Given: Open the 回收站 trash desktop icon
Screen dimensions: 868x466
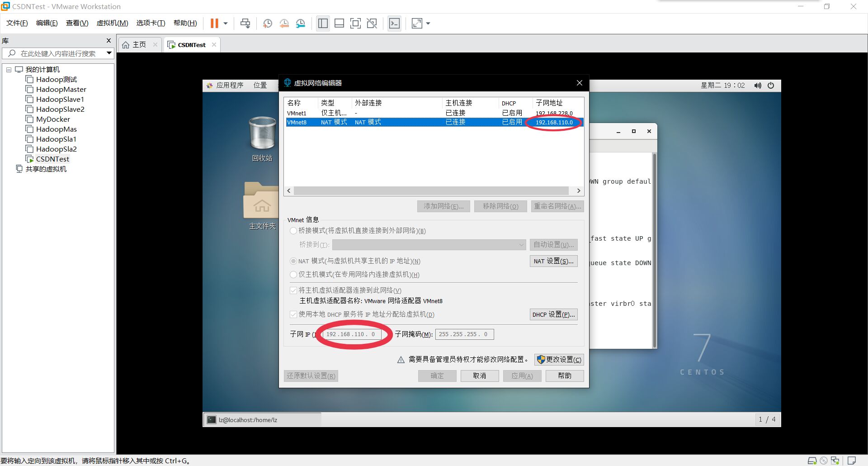Looking at the screenshot, I should click(262, 138).
